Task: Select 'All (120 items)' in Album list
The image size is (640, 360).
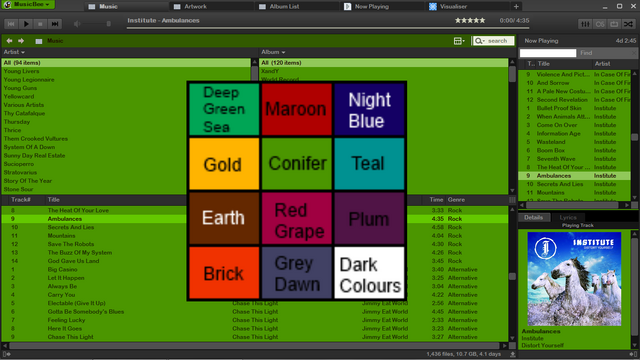Action: pos(384,63)
